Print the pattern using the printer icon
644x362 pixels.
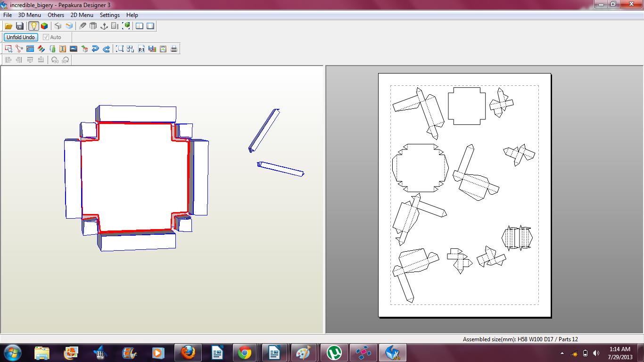point(174,49)
